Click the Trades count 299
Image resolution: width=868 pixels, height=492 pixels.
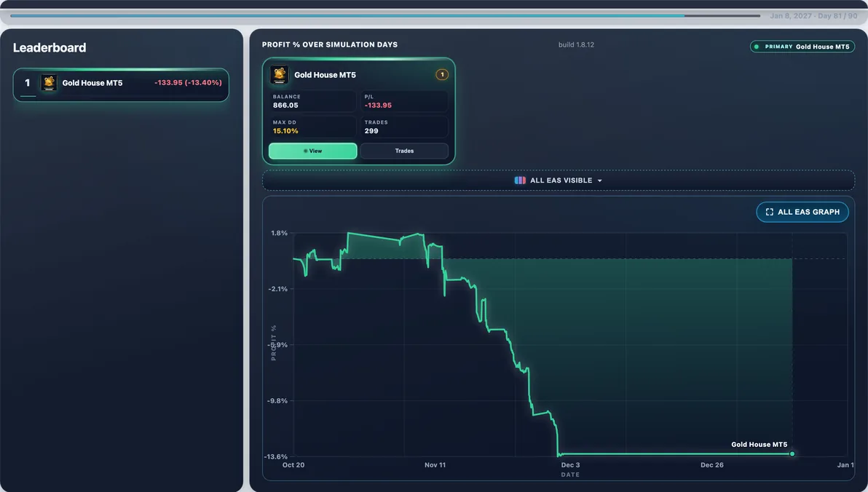(371, 131)
